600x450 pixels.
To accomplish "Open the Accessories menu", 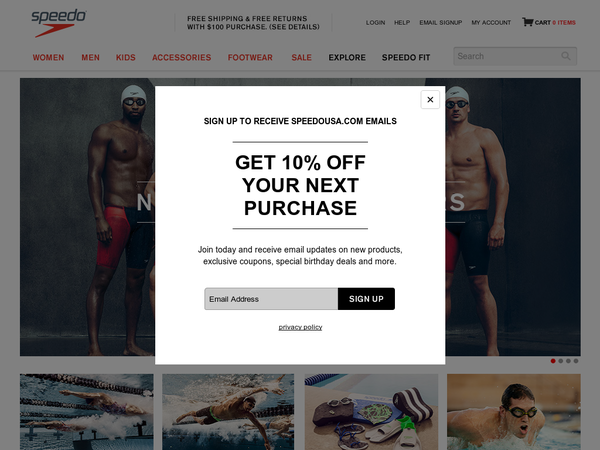I will (181, 57).
